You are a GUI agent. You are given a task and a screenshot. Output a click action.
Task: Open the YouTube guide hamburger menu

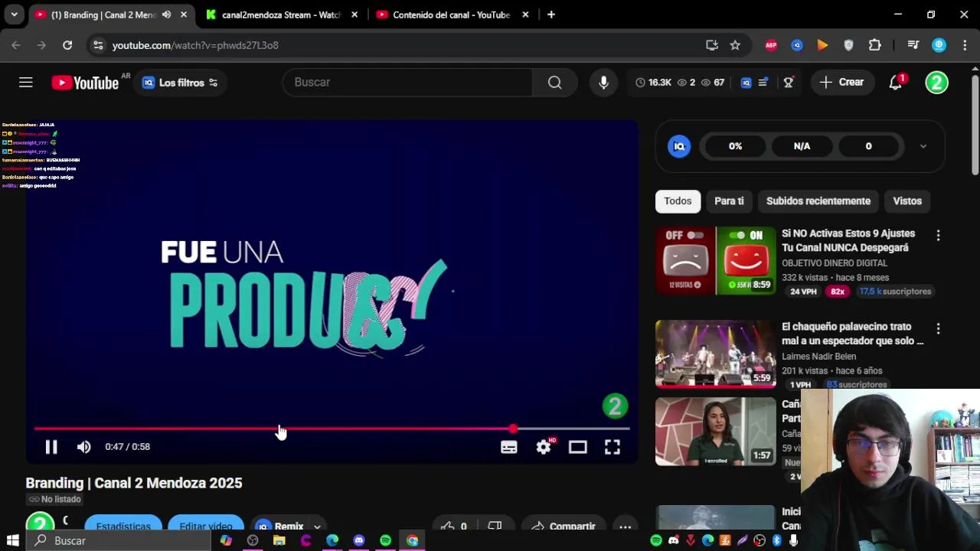tap(26, 82)
